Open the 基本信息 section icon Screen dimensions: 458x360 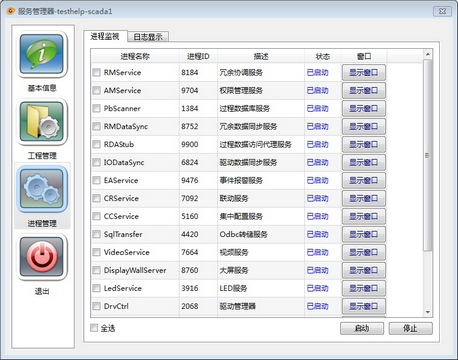[x=42, y=55]
